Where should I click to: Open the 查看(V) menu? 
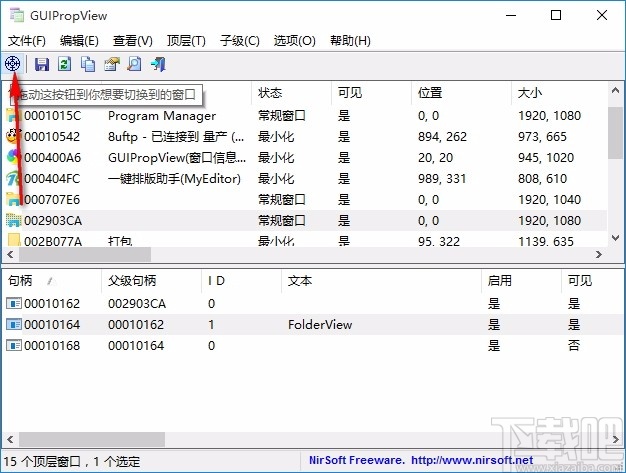tap(133, 41)
